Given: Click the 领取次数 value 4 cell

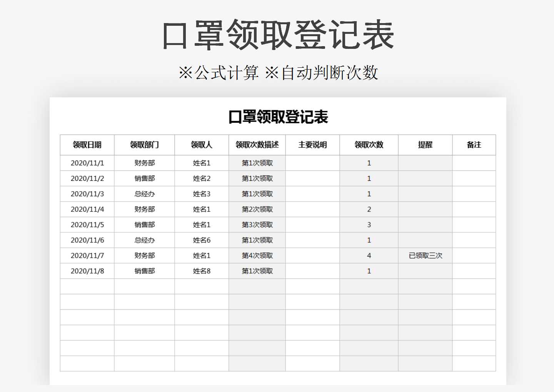Looking at the screenshot, I should 369,255.
